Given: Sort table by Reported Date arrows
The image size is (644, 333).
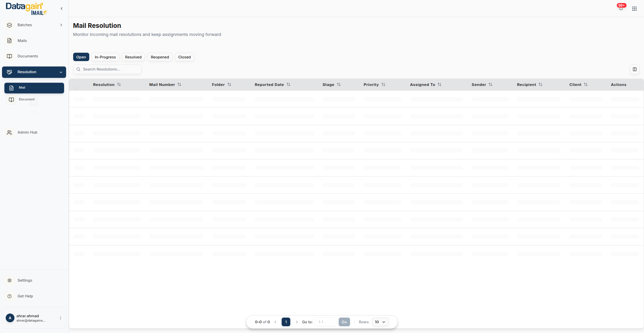Looking at the screenshot, I should 288,85.
